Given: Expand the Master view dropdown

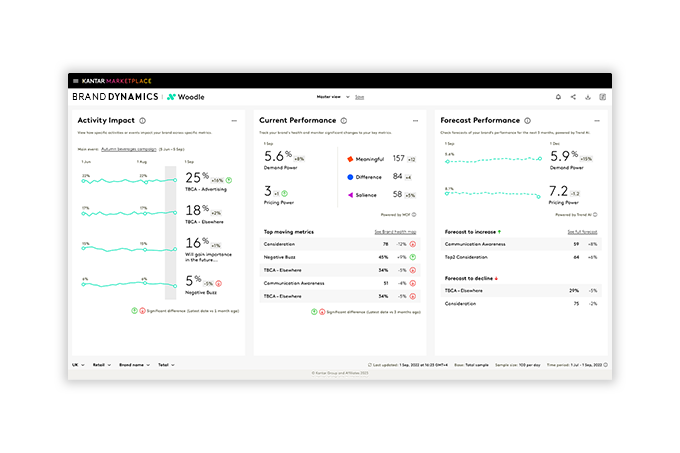Looking at the screenshot, I should 332,97.
